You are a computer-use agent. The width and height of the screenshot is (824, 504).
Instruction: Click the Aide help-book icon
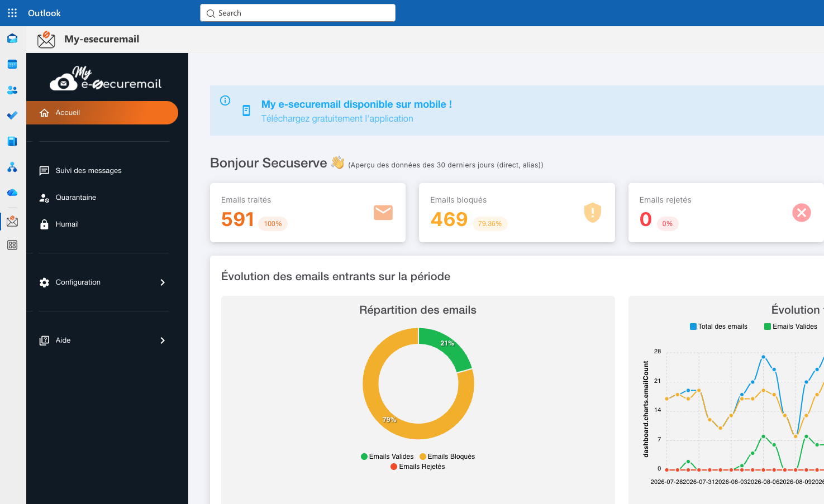click(45, 340)
